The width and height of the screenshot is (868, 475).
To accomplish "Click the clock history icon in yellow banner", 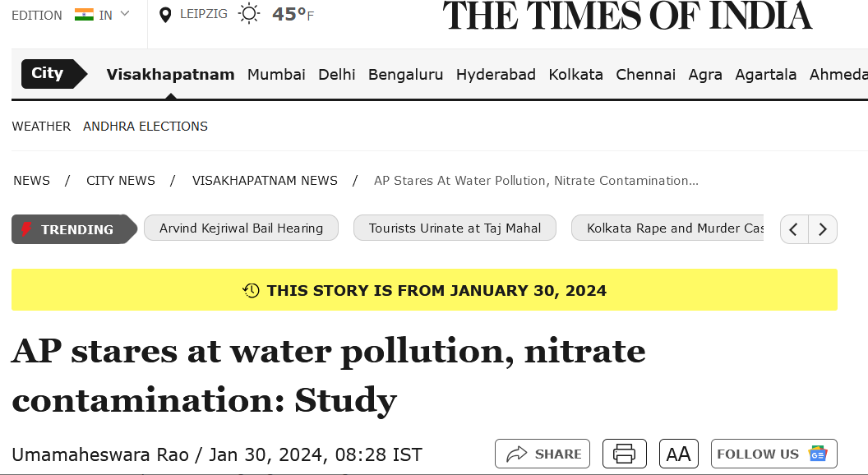I will pos(251,290).
